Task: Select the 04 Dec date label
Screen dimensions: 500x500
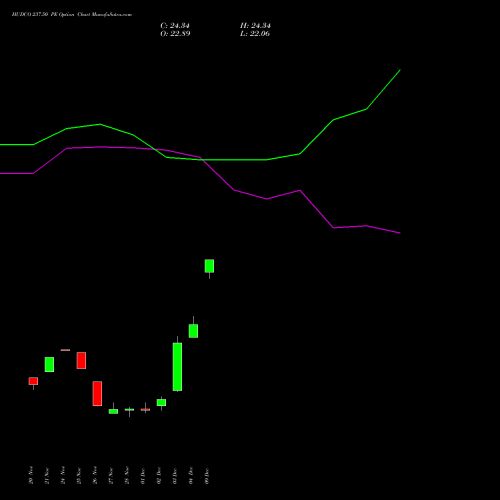Action: pos(191,475)
